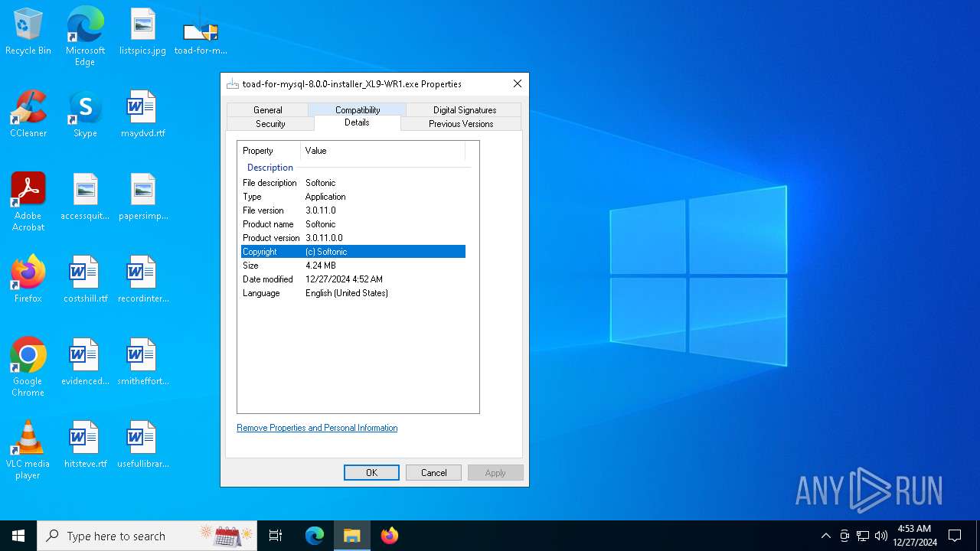Open Remove Properties and Personal Information link
Screen dimensions: 980x551
point(317,428)
